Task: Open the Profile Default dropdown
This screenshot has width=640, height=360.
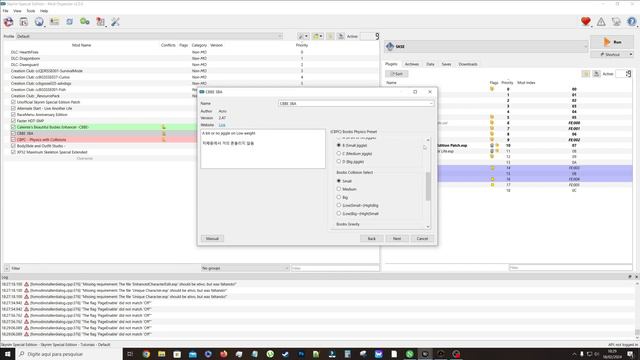Action: (x=149, y=36)
